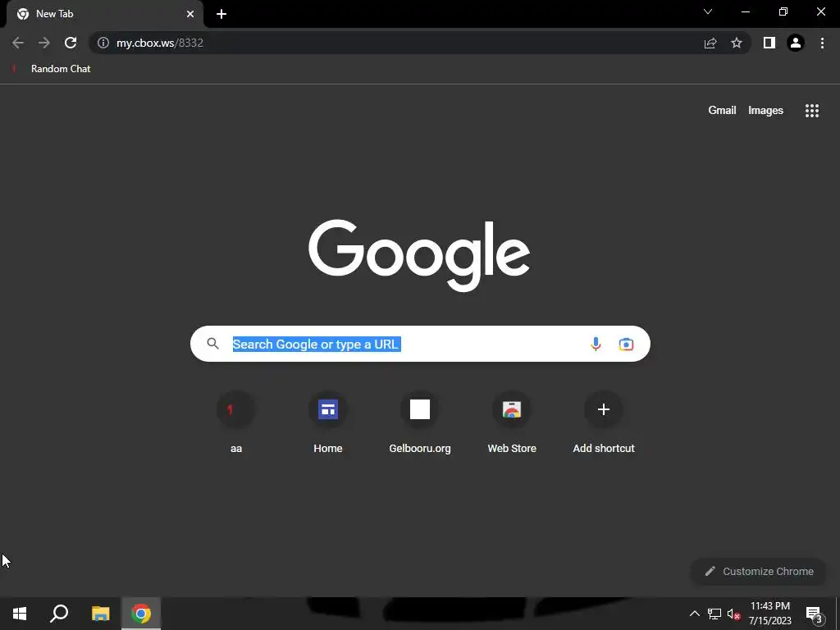Click the magnifier icon in search box
Image resolution: width=840 pixels, height=630 pixels.
coord(212,344)
